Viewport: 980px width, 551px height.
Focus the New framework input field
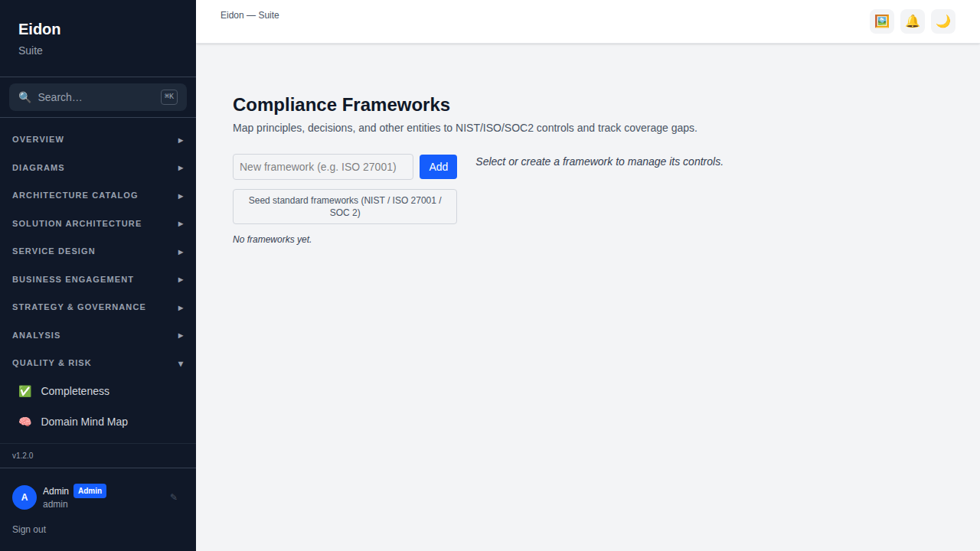[323, 167]
